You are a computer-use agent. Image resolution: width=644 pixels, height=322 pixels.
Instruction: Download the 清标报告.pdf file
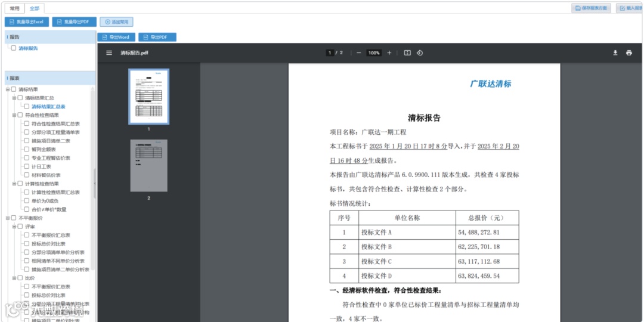pyautogui.click(x=615, y=53)
